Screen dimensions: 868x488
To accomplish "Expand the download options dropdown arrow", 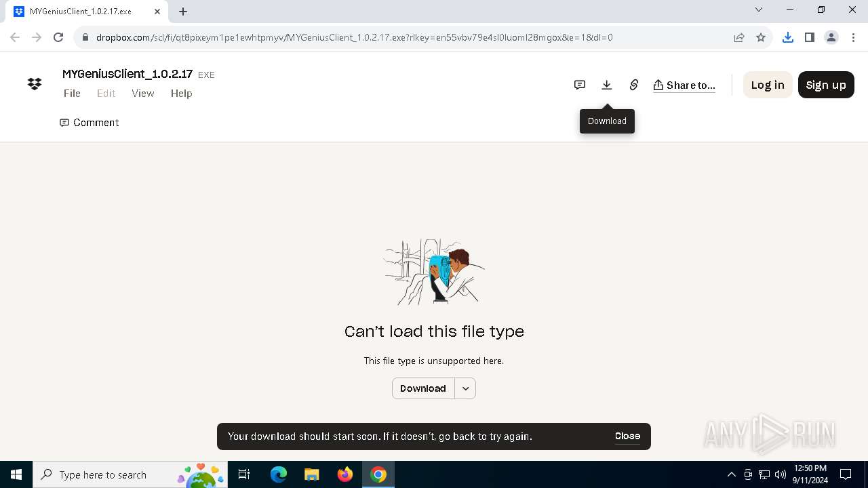I will pyautogui.click(x=465, y=388).
